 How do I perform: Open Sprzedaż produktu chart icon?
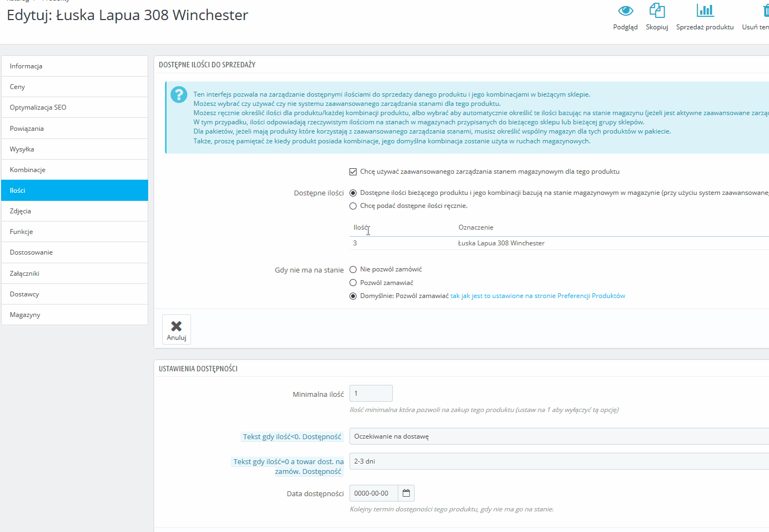705,10
